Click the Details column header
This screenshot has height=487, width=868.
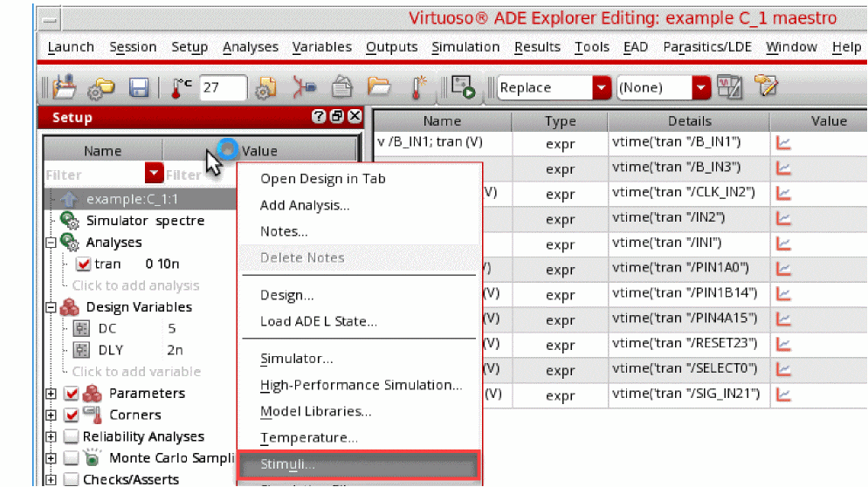click(x=689, y=121)
